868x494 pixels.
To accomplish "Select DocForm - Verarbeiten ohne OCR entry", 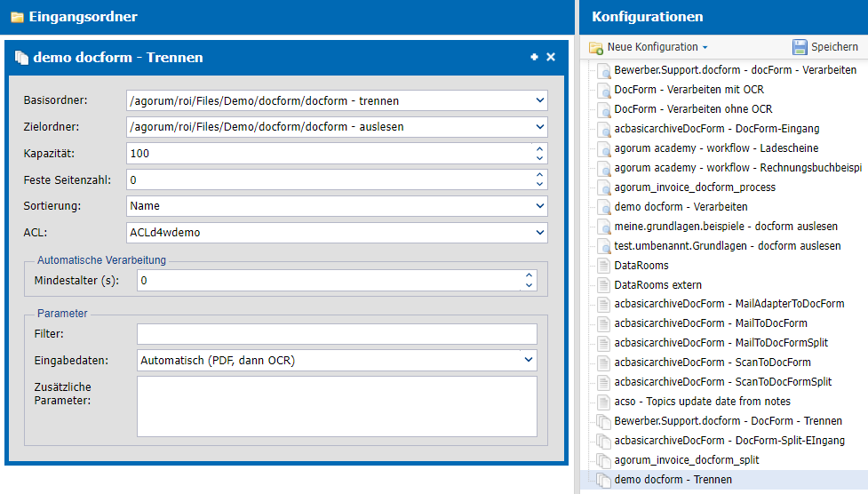I will (693, 109).
